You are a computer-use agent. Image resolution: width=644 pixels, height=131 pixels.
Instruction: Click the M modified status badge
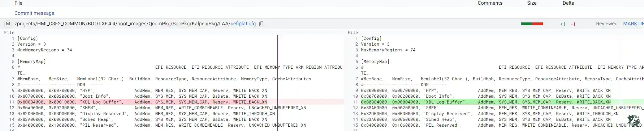coord(8,24)
